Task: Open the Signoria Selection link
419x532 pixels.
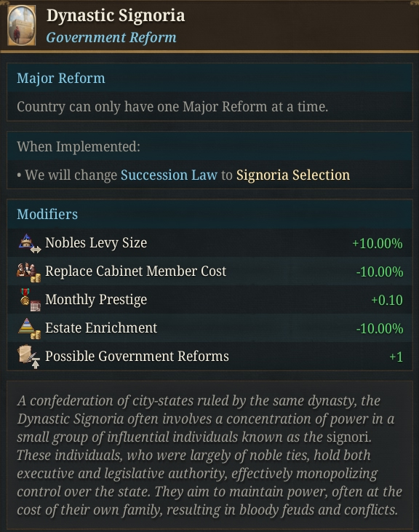Action: click(x=293, y=175)
